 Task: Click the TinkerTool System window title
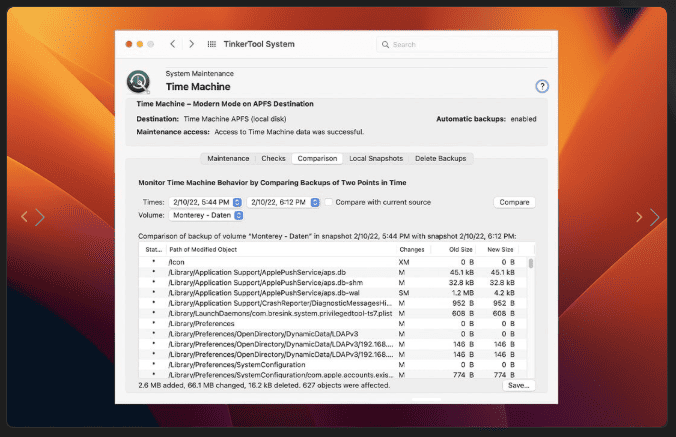tap(259, 44)
